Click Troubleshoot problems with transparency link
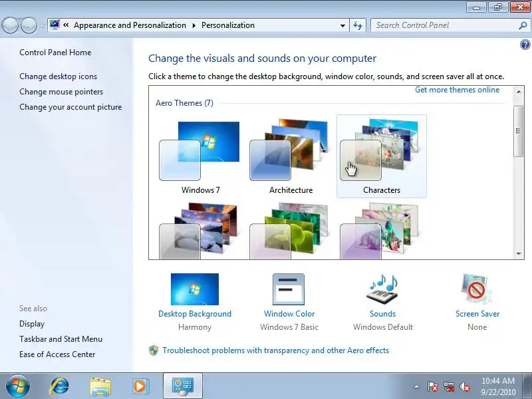The width and height of the screenshot is (532, 399). click(275, 350)
